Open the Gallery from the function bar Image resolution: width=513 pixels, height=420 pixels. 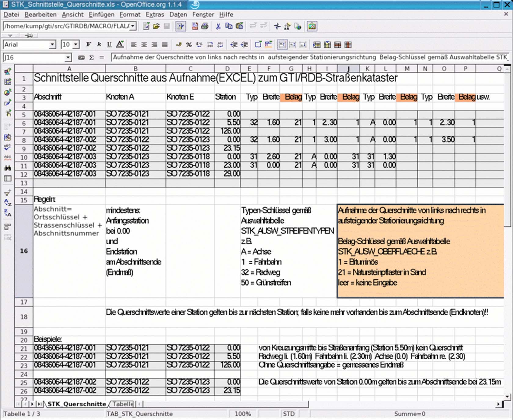312,26
